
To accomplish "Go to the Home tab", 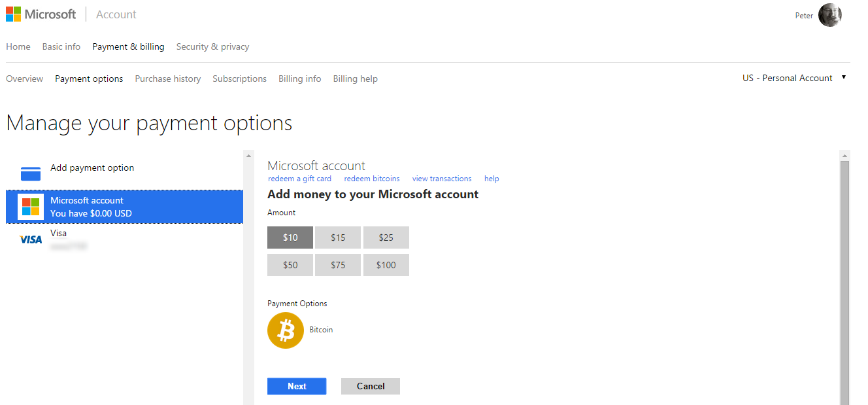I will tap(18, 46).
